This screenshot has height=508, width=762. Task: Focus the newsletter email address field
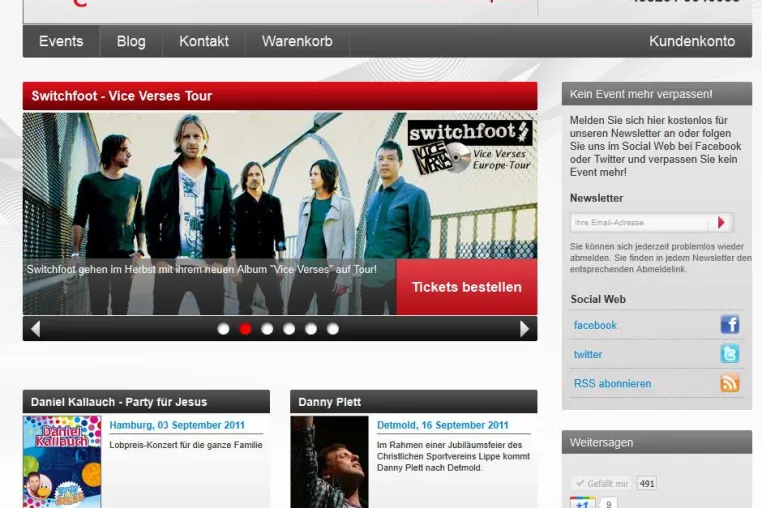640,223
